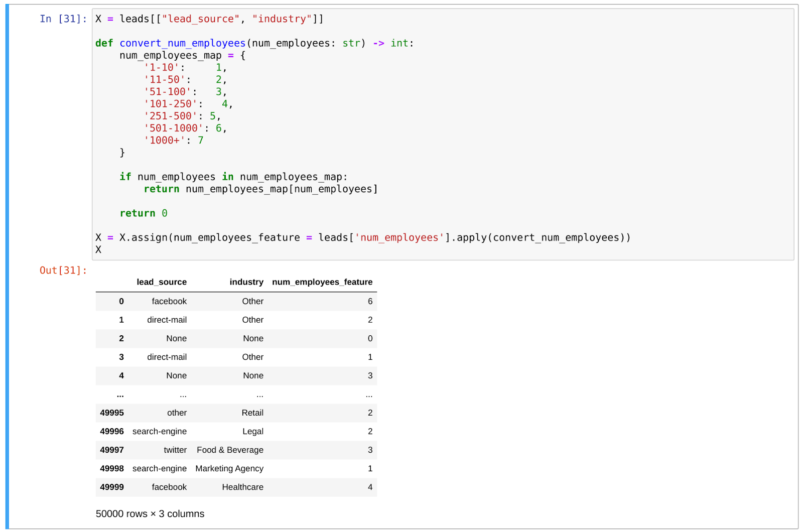Click the '101-250' dictionary key
803x532 pixels.
tap(171, 104)
